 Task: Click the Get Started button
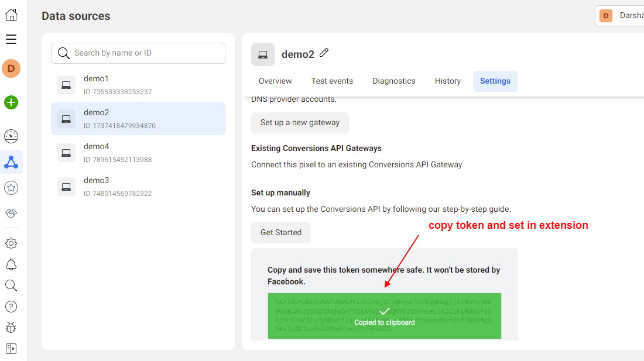281,233
